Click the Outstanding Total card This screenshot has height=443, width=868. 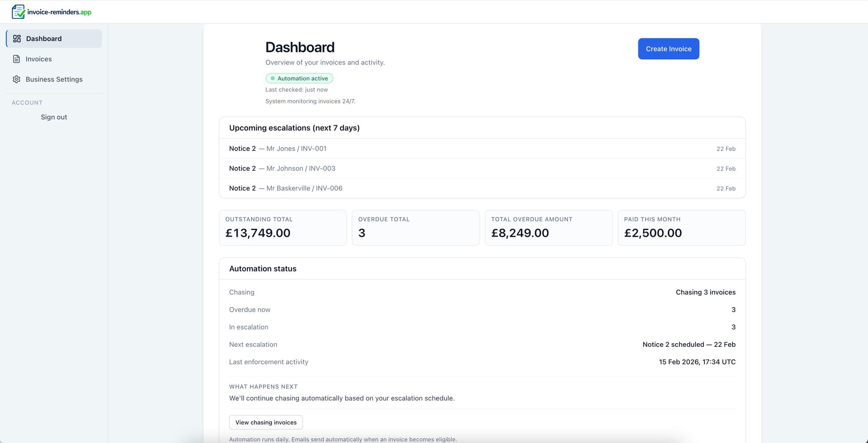[x=283, y=228]
